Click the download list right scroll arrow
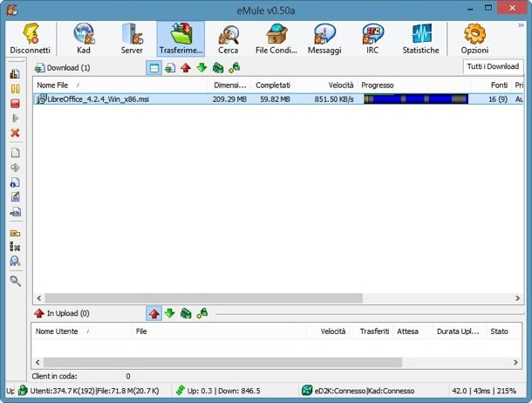 click(x=517, y=298)
